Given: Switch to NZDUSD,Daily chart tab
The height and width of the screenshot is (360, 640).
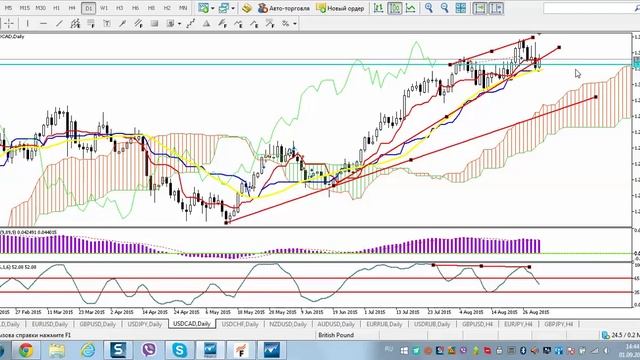Looking at the screenshot, I should [x=288, y=324].
